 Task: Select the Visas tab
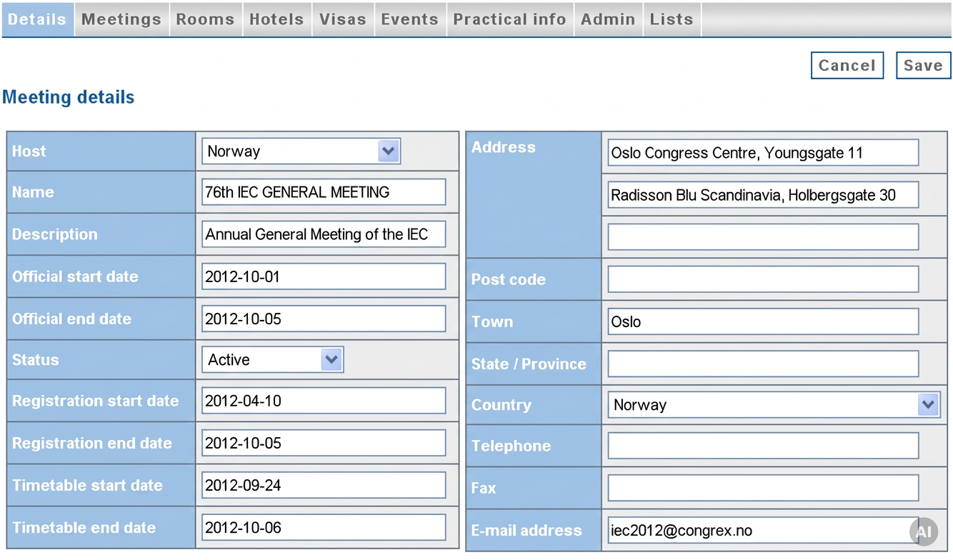[343, 19]
